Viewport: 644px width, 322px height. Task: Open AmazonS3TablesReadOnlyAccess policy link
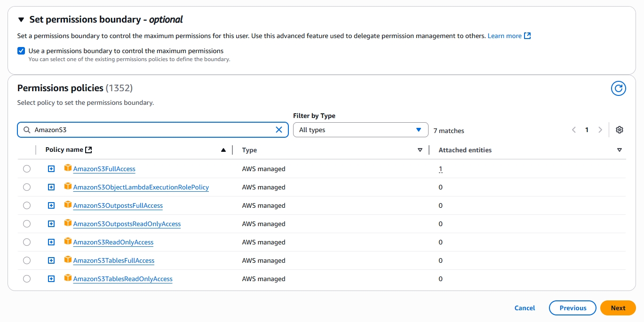point(123,279)
